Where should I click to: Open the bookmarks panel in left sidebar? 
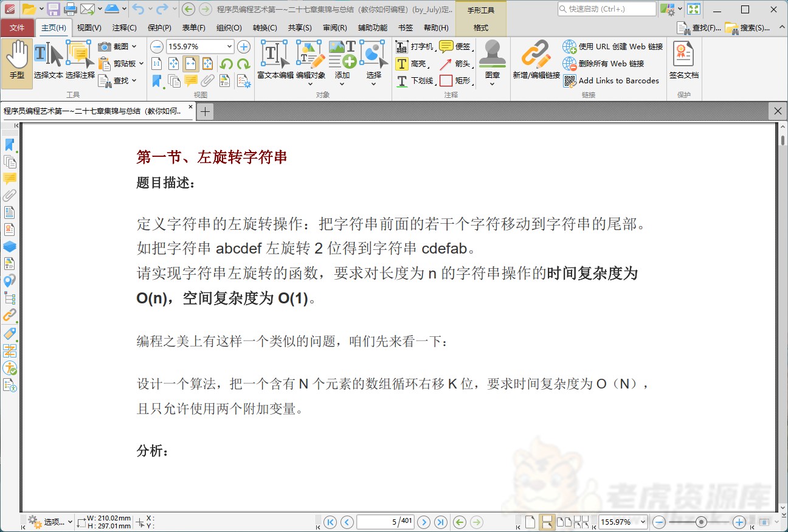[x=10, y=145]
